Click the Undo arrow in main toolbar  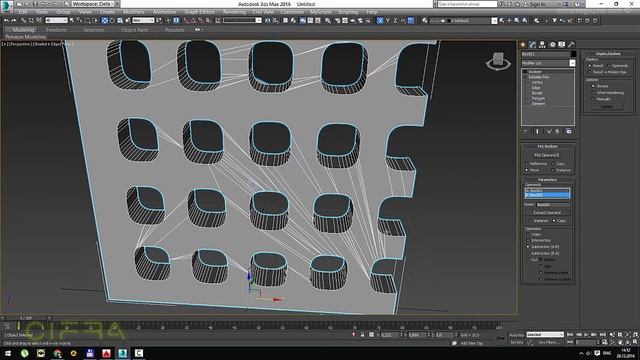(x=6, y=20)
